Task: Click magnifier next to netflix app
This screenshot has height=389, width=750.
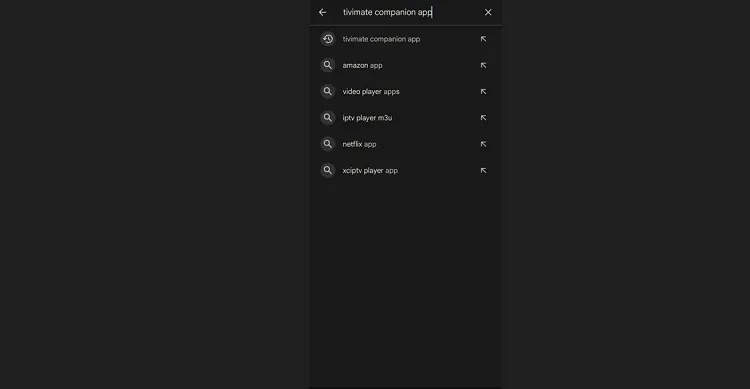Action: (328, 144)
